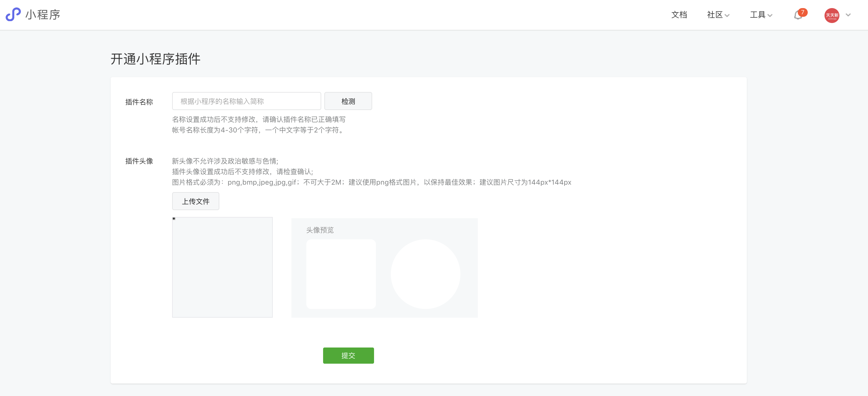Submit the form with the 提交 button
The width and height of the screenshot is (868, 396).
click(348, 355)
